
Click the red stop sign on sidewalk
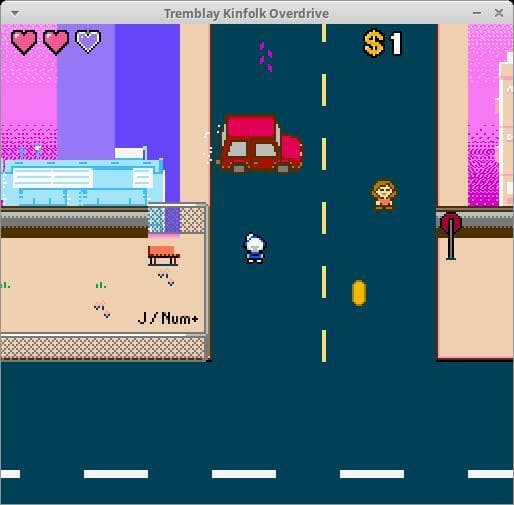(451, 236)
